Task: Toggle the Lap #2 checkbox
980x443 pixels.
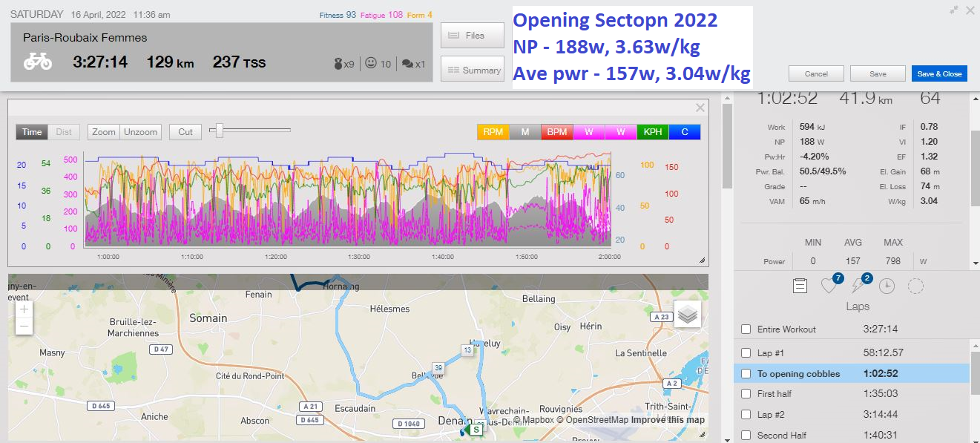Action: [x=746, y=415]
